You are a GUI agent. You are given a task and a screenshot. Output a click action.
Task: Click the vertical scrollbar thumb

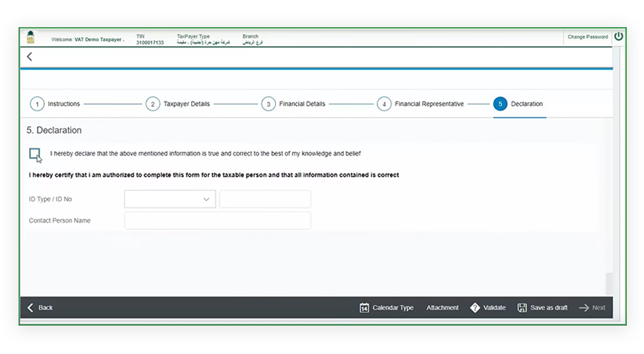pyautogui.click(x=610, y=283)
